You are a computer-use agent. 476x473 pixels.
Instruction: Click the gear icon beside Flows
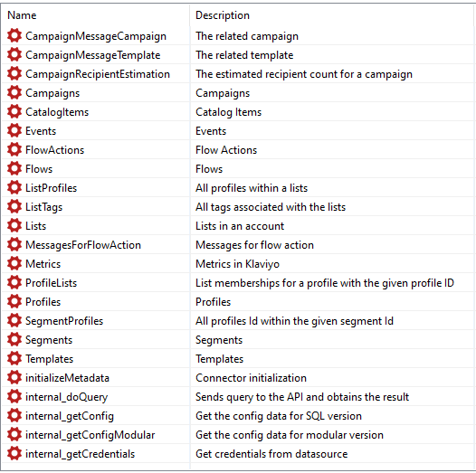[14, 169]
